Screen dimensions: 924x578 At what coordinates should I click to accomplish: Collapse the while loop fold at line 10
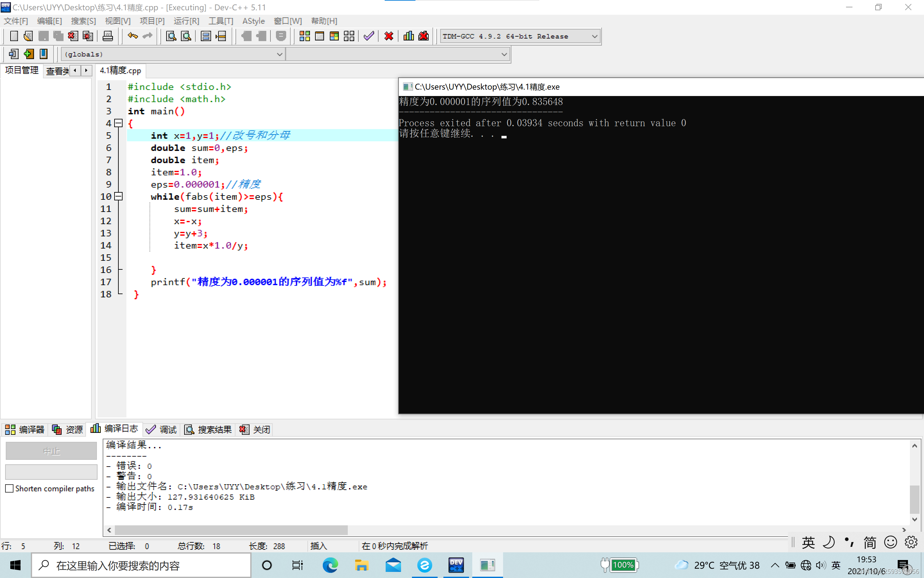point(119,197)
